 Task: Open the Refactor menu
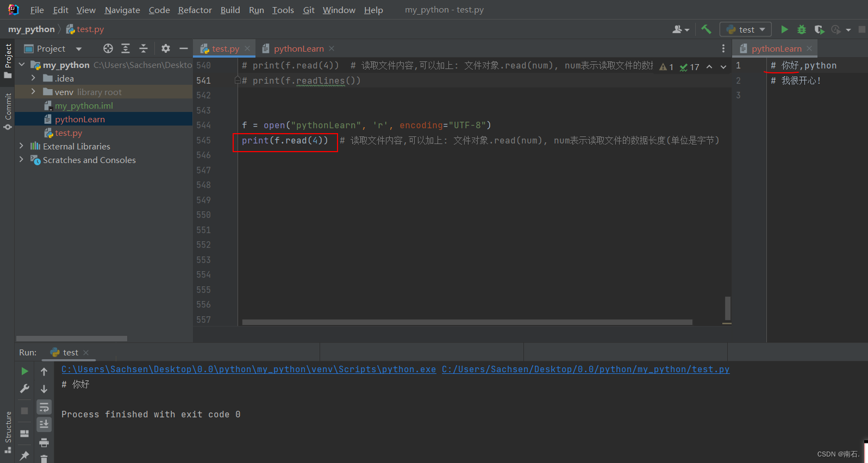195,10
